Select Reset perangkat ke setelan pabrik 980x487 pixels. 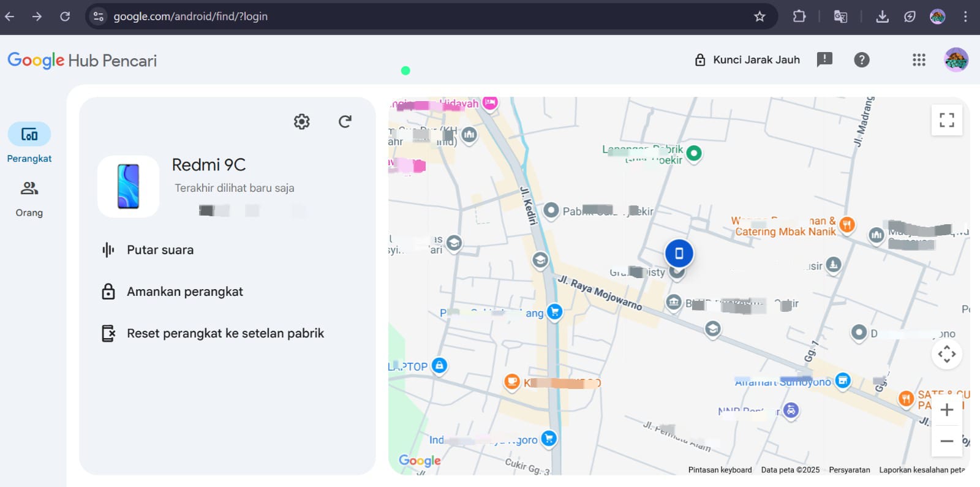(x=225, y=333)
